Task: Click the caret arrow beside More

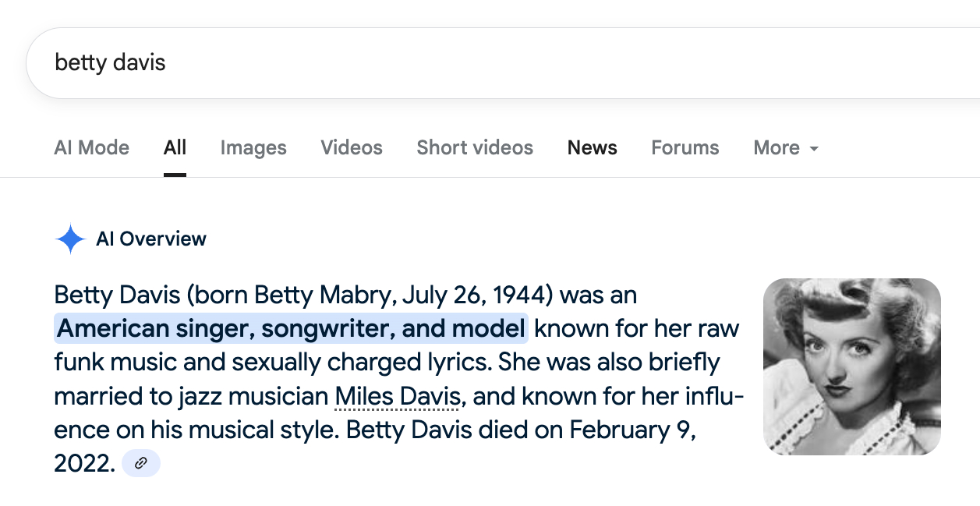Action: 814,148
